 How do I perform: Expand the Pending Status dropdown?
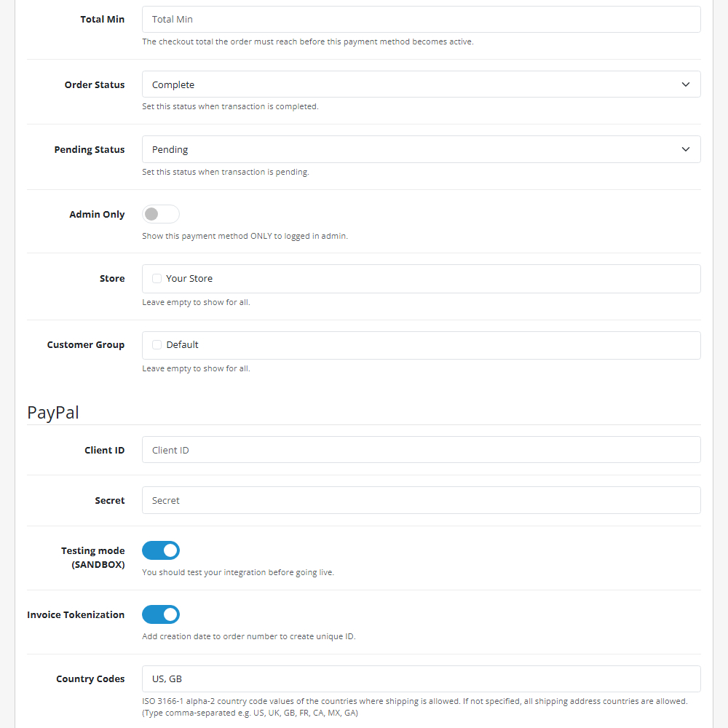pyautogui.click(x=421, y=149)
